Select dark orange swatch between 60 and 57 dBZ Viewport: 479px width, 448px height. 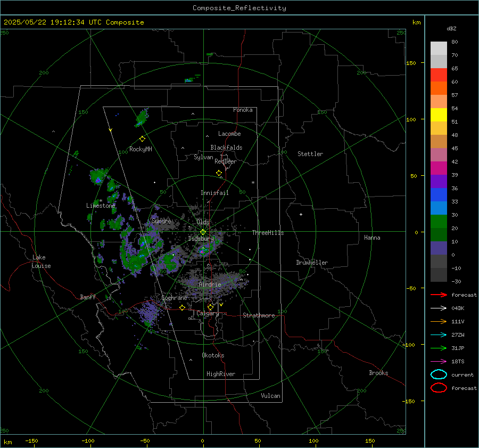point(439,88)
